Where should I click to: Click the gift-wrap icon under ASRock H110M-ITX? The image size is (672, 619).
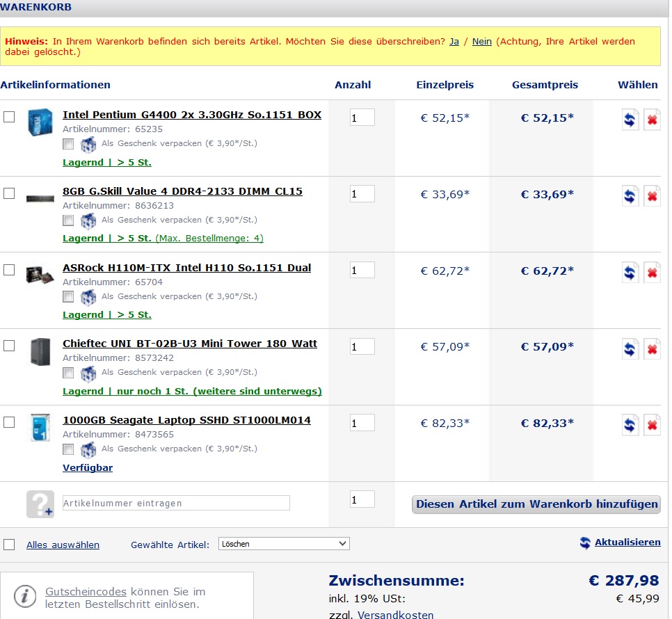88,297
